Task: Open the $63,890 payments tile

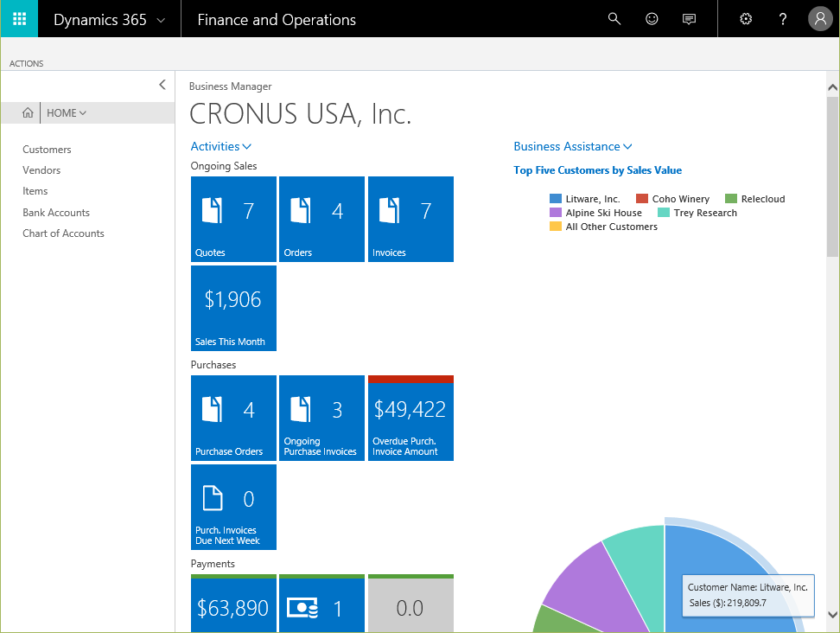Action: point(233,604)
